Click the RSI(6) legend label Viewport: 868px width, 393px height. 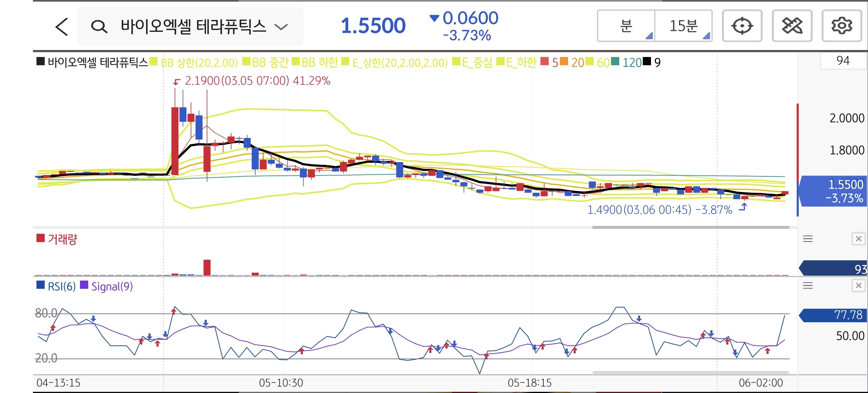pyautogui.click(x=61, y=287)
